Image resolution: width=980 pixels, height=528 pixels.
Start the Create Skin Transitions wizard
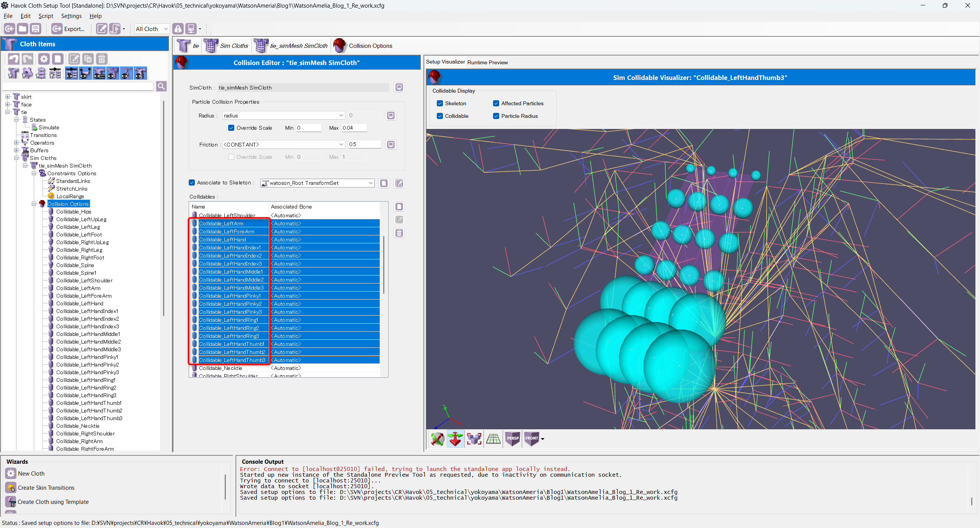pos(40,488)
